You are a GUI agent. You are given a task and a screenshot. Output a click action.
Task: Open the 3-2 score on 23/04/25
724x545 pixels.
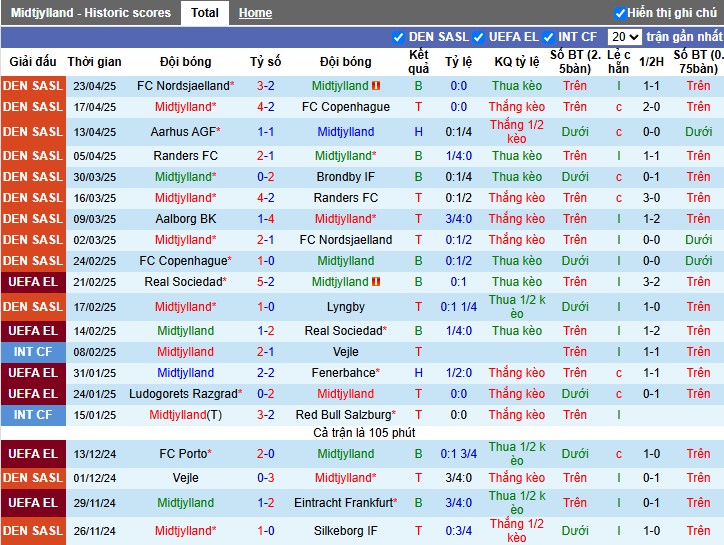click(x=265, y=86)
